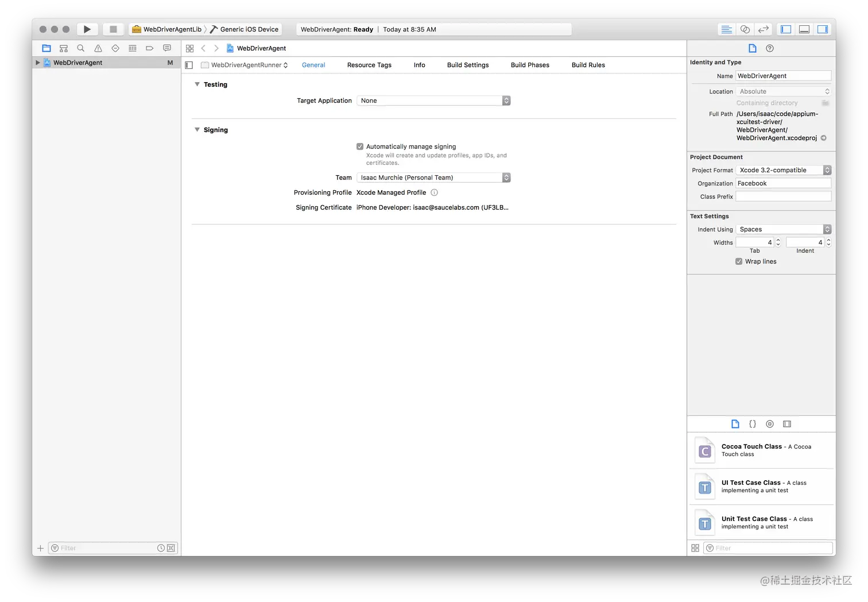Show the Standard editor

[x=726, y=29]
